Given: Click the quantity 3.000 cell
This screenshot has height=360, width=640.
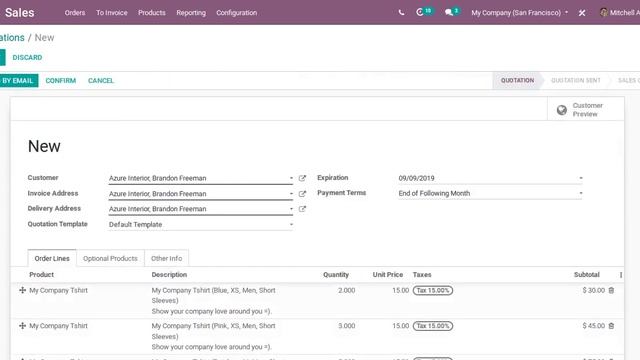Looking at the screenshot, I should pyautogui.click(x=347, y=326).
